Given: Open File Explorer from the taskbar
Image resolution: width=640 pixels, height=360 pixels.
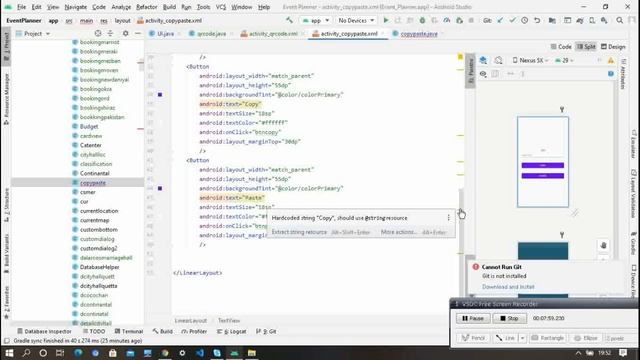Looking at the screenshot, I should click(252, 353).
